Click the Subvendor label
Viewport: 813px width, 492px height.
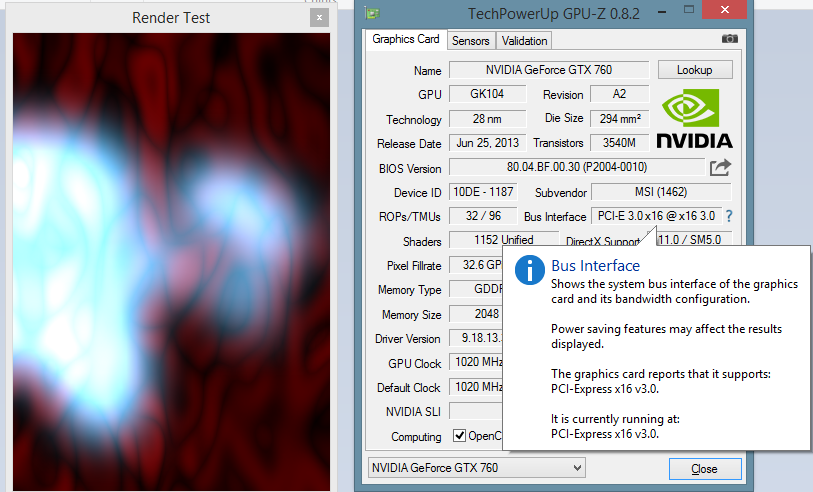[560, 193]
